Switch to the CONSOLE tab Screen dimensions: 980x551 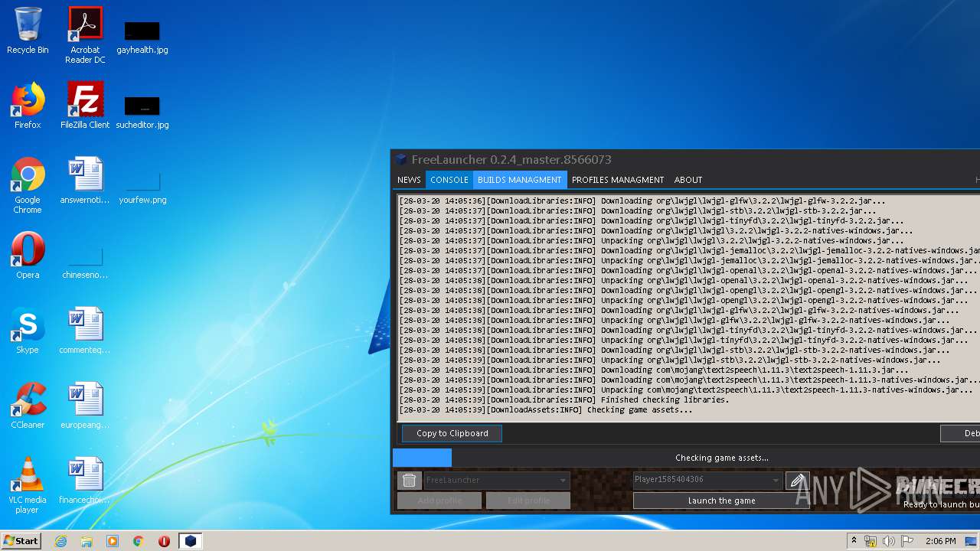click(449, 180)
